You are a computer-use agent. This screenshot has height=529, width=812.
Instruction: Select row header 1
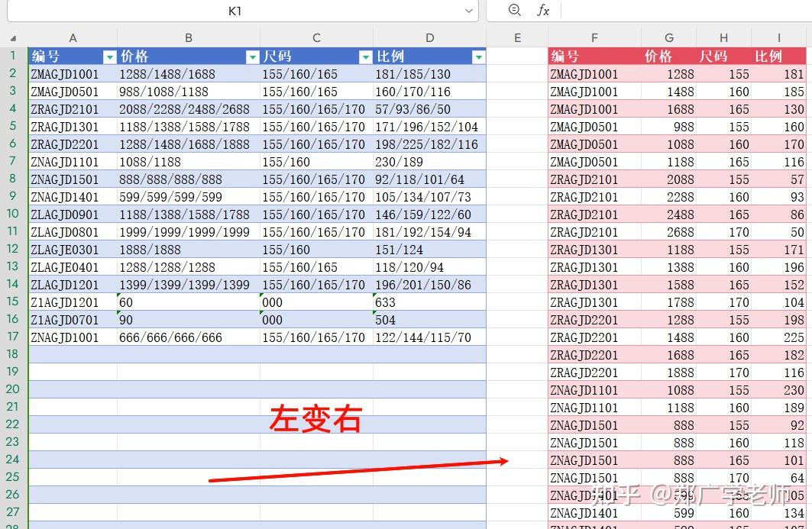[12, 56]
